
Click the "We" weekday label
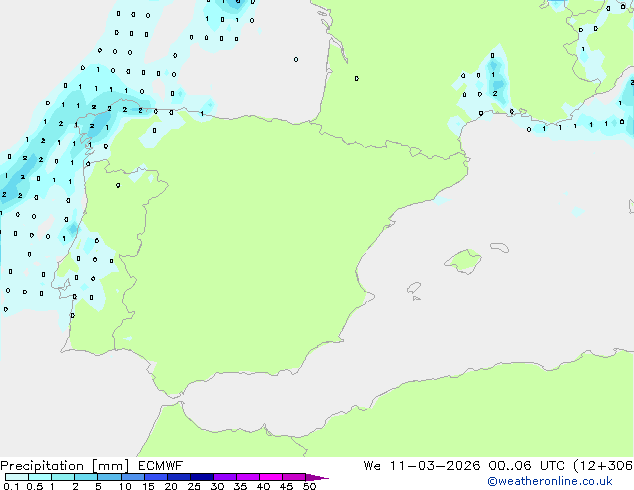372,466
